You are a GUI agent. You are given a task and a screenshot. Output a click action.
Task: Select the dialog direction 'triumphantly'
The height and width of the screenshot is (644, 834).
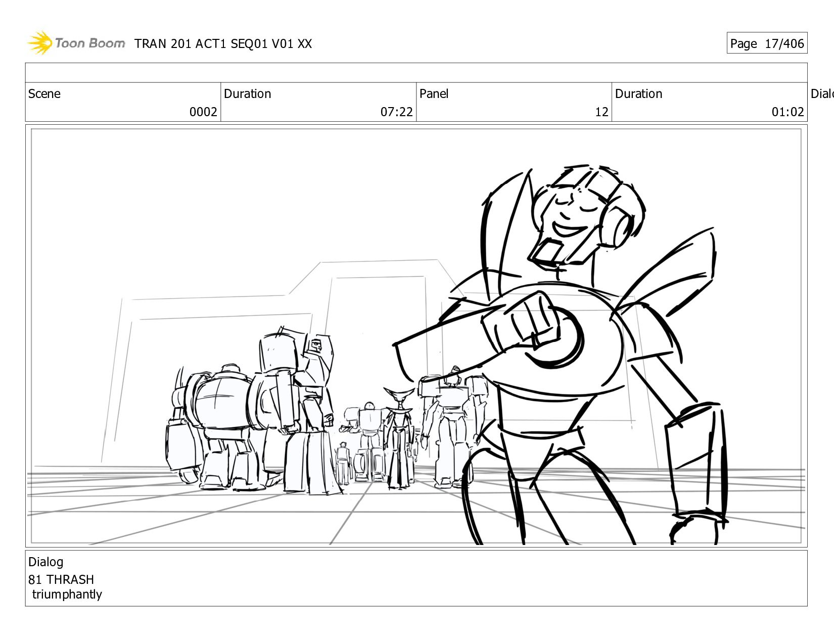67,595
